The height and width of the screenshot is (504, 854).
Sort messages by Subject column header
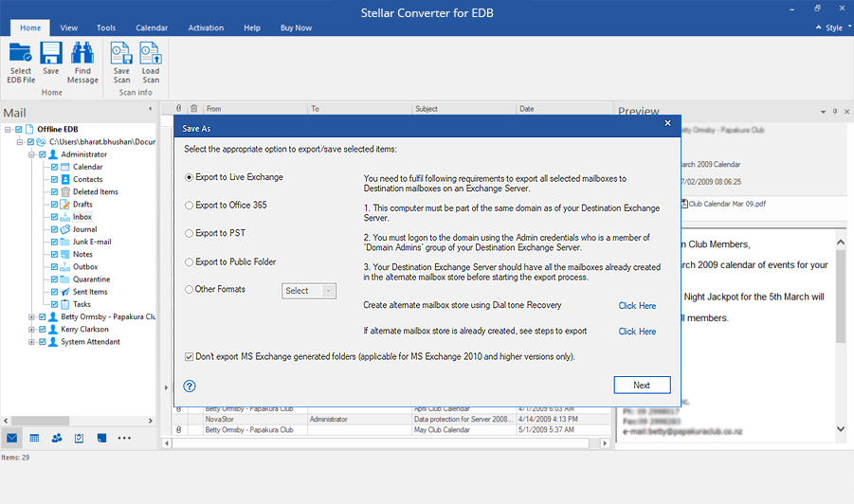[464, 109]
